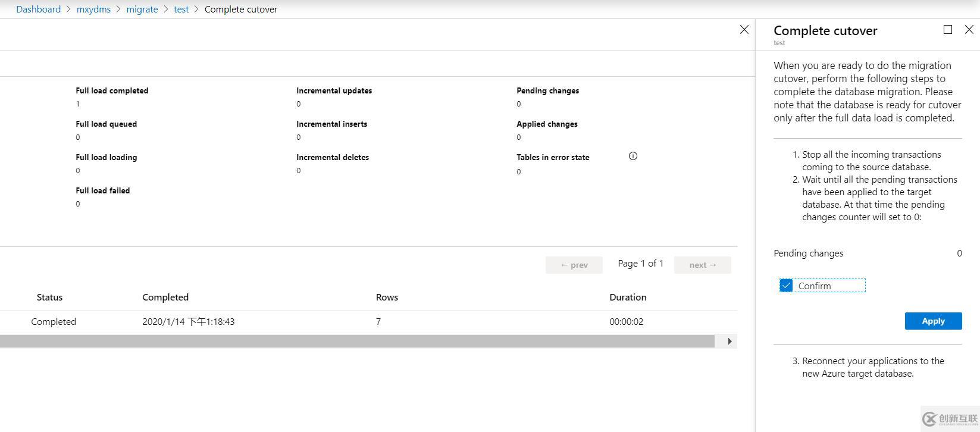
Task: Click the Full load loading label
Action: pyautogui.click(x=106, y=157)
